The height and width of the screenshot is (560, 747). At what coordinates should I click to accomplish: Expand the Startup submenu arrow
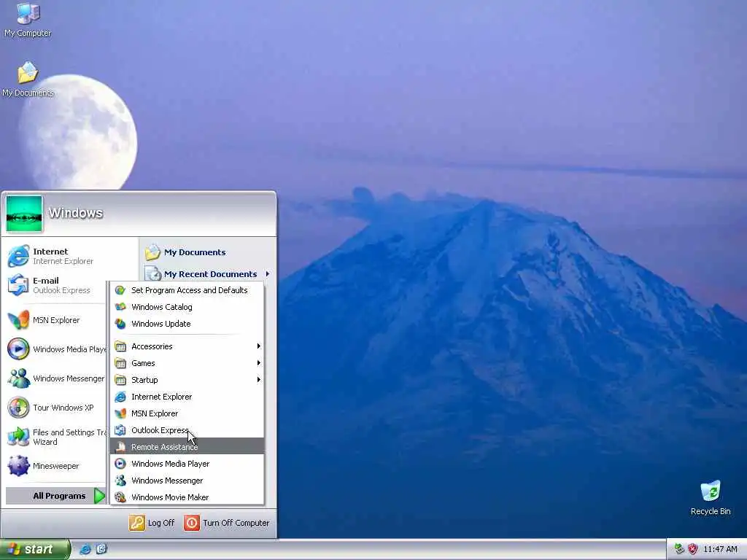[x=259, y=379]
